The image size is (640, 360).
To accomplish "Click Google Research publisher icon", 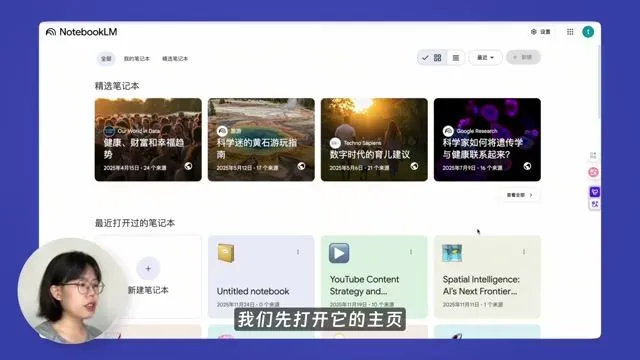I will click(x=448, y=131).
